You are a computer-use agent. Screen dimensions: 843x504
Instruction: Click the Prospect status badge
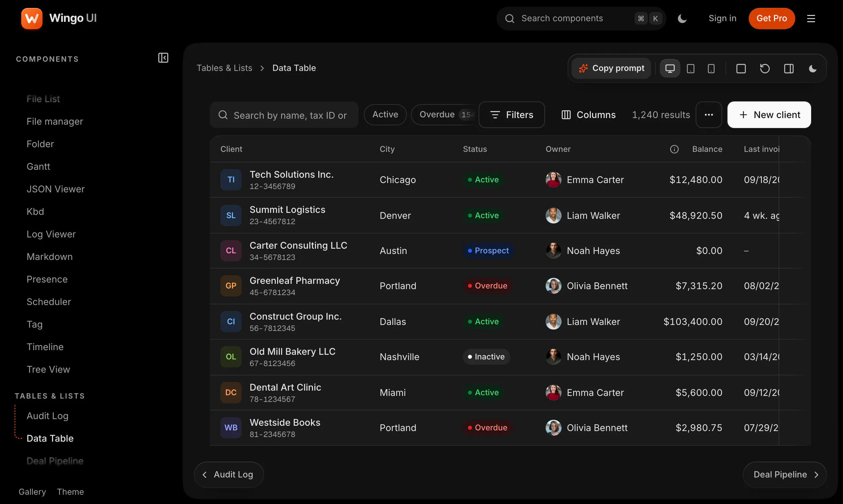(488, 251)
